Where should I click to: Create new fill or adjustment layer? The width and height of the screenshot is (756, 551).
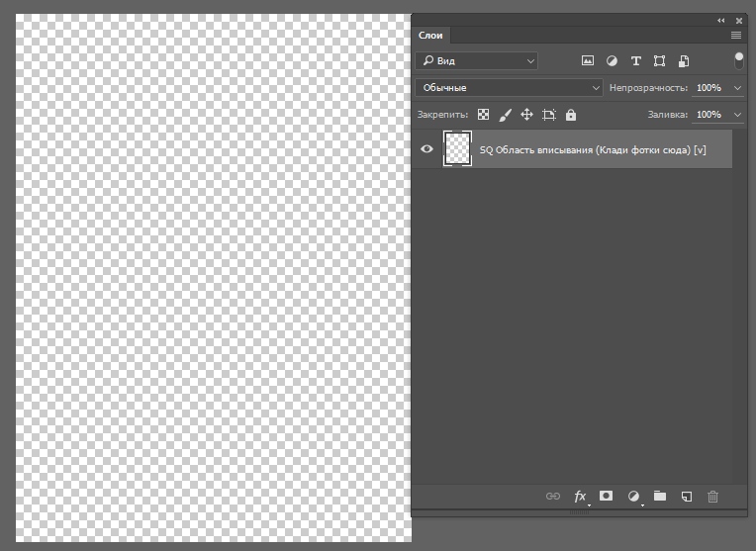634,496
